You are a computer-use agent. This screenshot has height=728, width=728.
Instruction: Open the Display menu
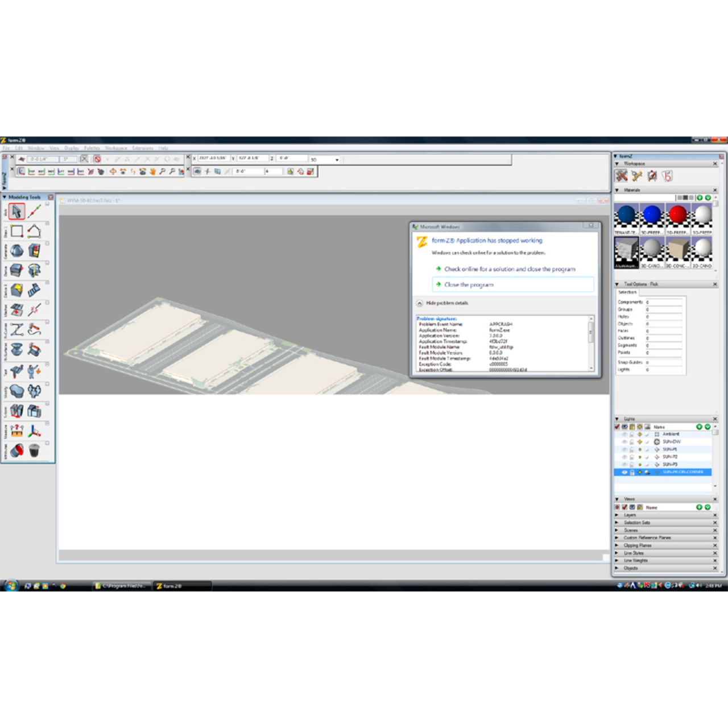(72, 148)
